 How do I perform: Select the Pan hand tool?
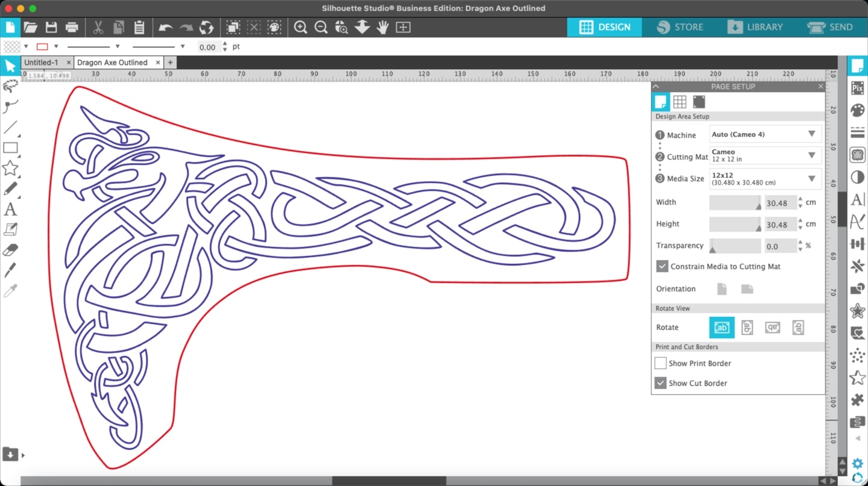click(383, 27)
